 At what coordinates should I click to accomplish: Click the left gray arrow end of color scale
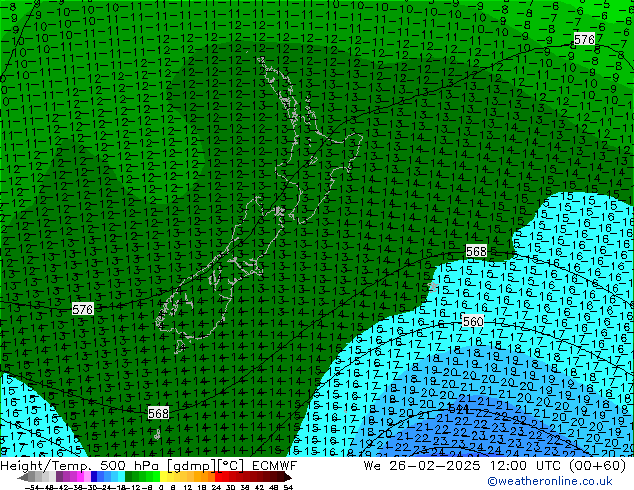point(23,477)
